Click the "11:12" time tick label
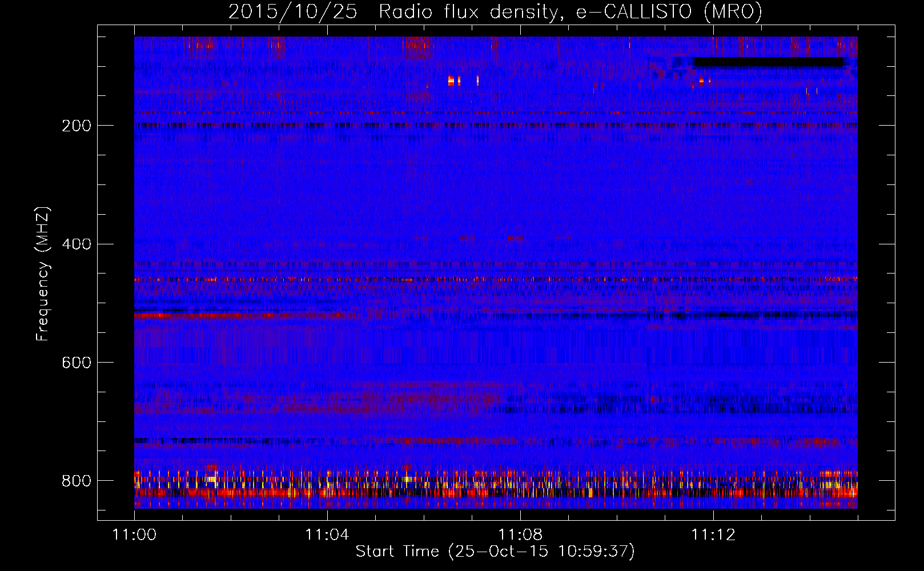 tap(713, 534)
